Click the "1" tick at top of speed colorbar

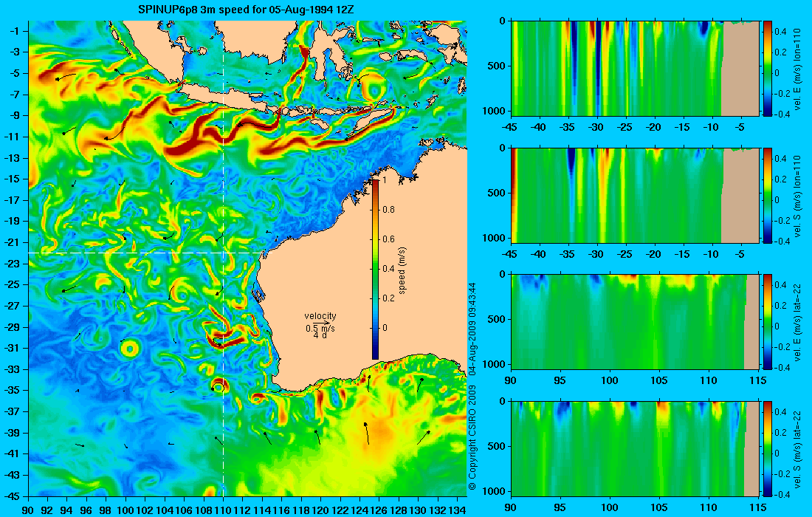click(x=384, y=180)
